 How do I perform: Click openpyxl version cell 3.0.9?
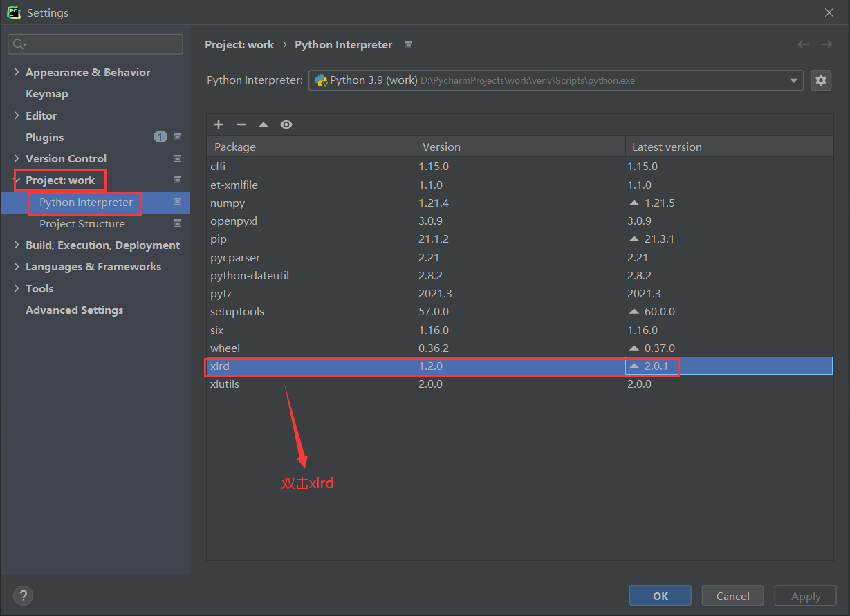coord(520,221)
